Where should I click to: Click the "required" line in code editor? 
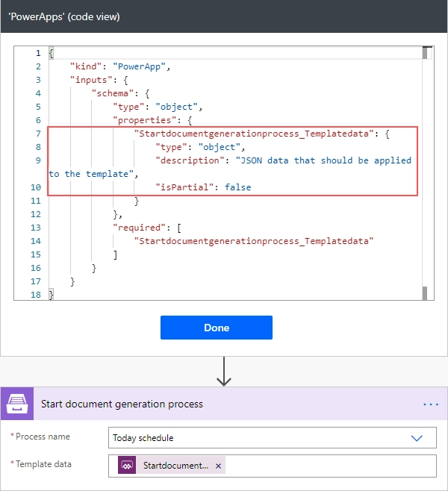pyautogui.click(x=147, y=228)
